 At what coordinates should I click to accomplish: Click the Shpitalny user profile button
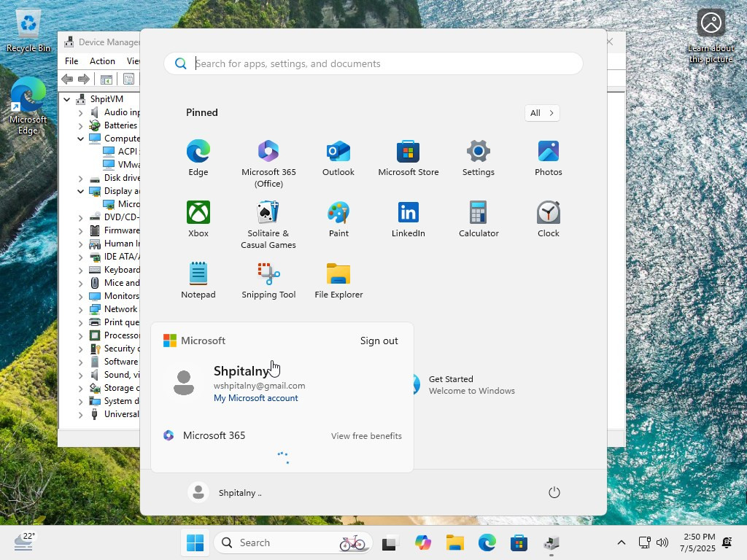225,492
